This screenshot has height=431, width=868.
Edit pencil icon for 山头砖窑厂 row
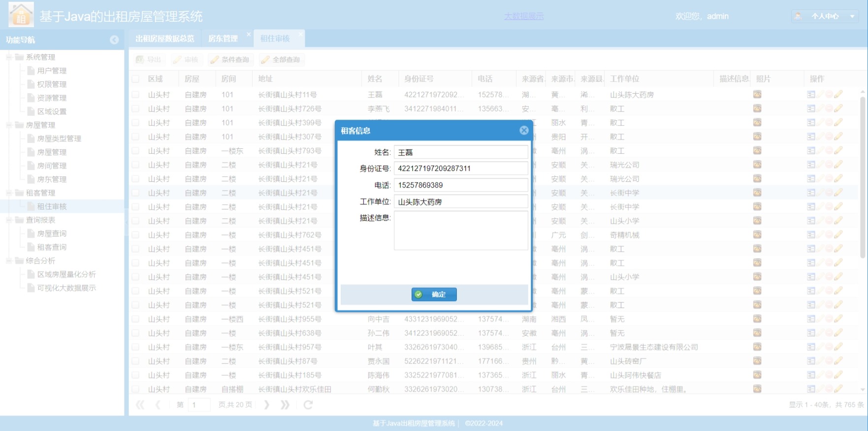[838, 361]
